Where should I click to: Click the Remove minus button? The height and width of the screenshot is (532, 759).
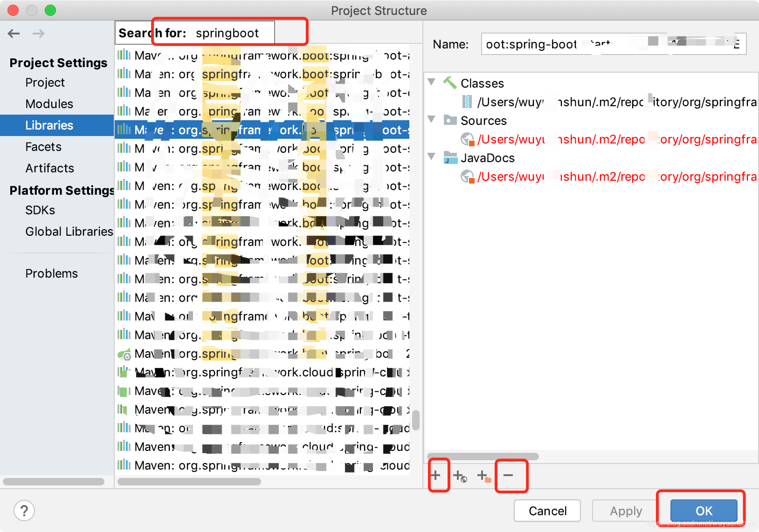[x=508, y=476]
